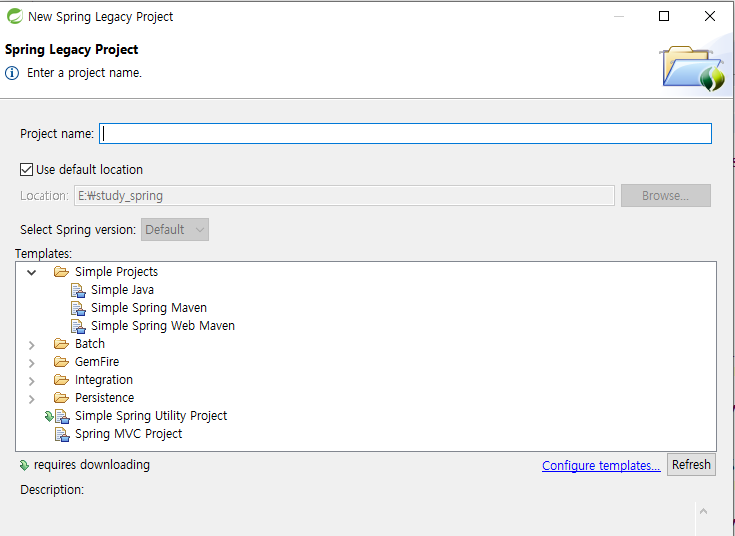Image resolution: width=735 pixels, height=536 pixels.
Task: Click into the Project name field
Action: point(405,134)
